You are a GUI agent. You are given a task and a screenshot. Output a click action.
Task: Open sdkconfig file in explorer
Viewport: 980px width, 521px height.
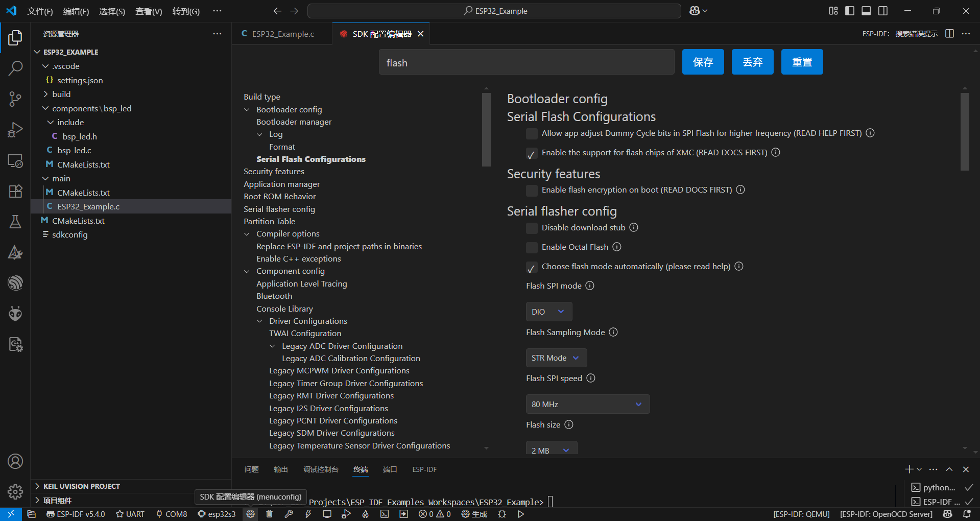[x=70, y=234]
